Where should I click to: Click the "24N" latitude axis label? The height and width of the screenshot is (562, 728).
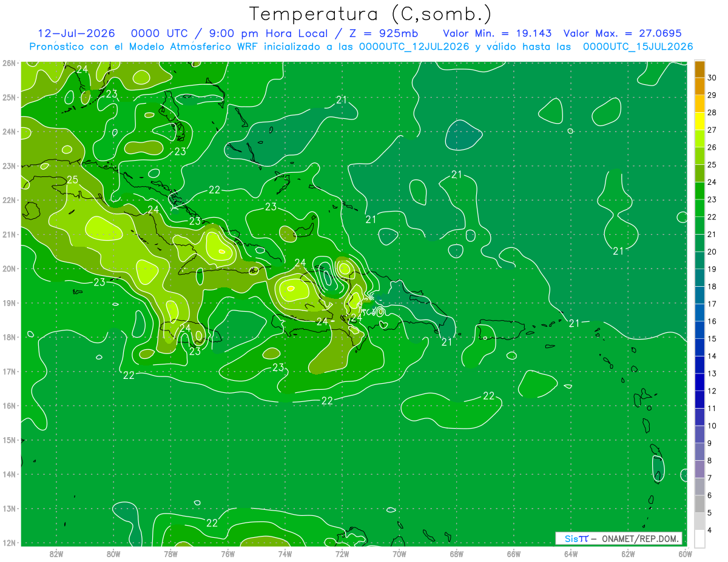point(9,132)
